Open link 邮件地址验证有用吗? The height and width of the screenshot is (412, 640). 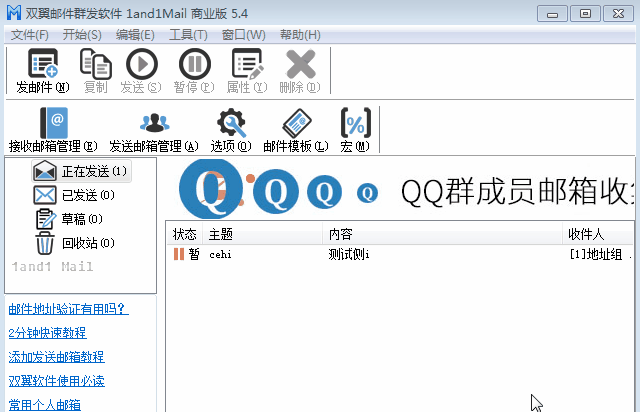tap(68, 309)
